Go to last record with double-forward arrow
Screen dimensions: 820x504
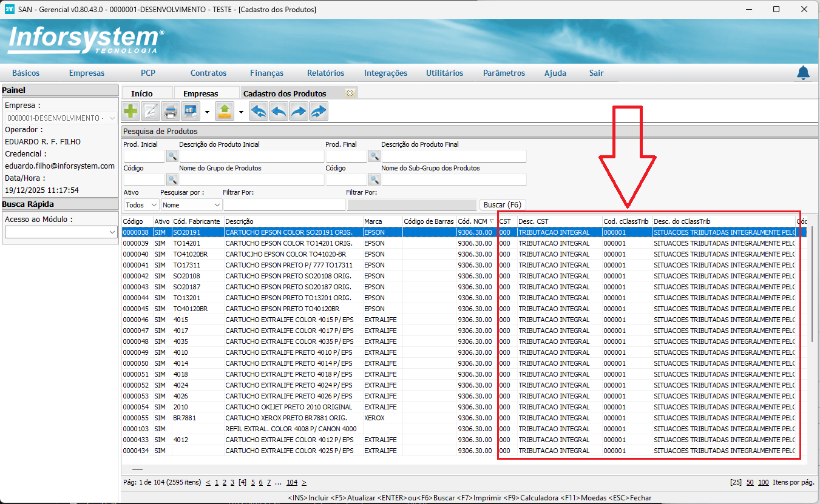pos(319,112)
